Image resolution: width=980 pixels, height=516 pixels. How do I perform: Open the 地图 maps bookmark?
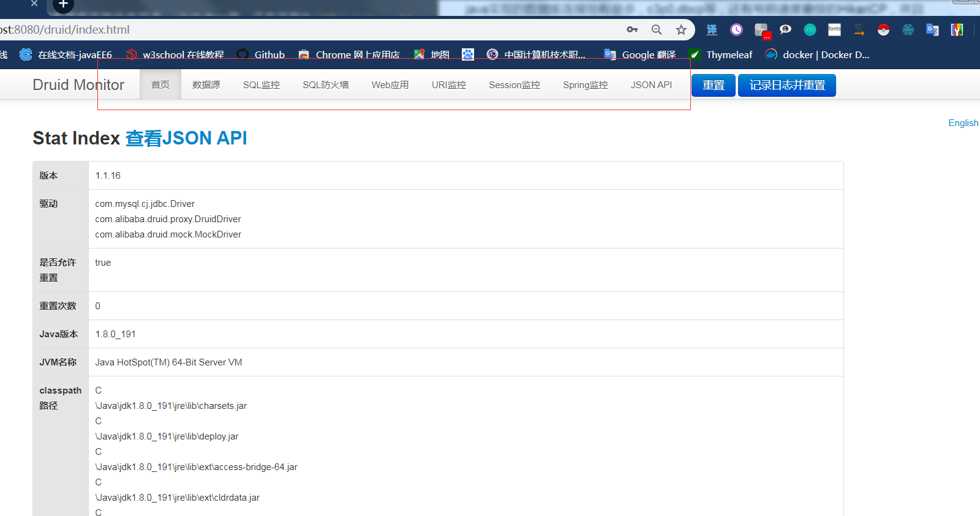432,54
